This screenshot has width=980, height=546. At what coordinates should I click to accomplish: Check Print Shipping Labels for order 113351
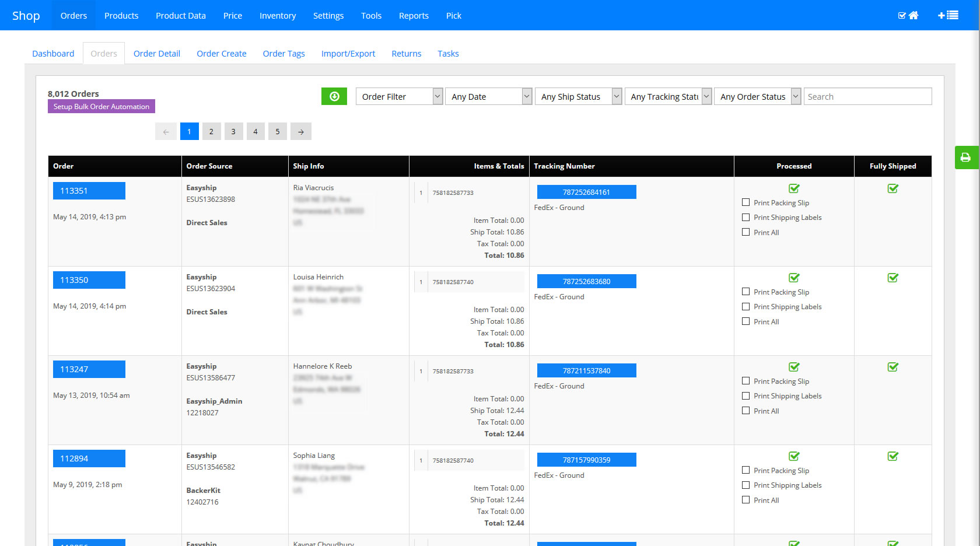point(745,217)
